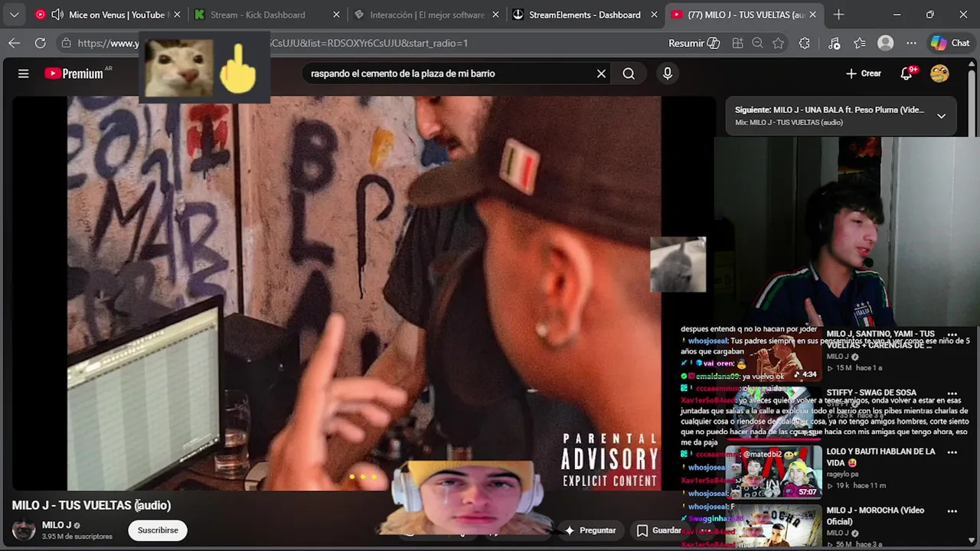Image resolution: width=980 pixels, height=551 pixels.
Task: Open the browser extensions puzzle icon
Action: coord(805,43)
